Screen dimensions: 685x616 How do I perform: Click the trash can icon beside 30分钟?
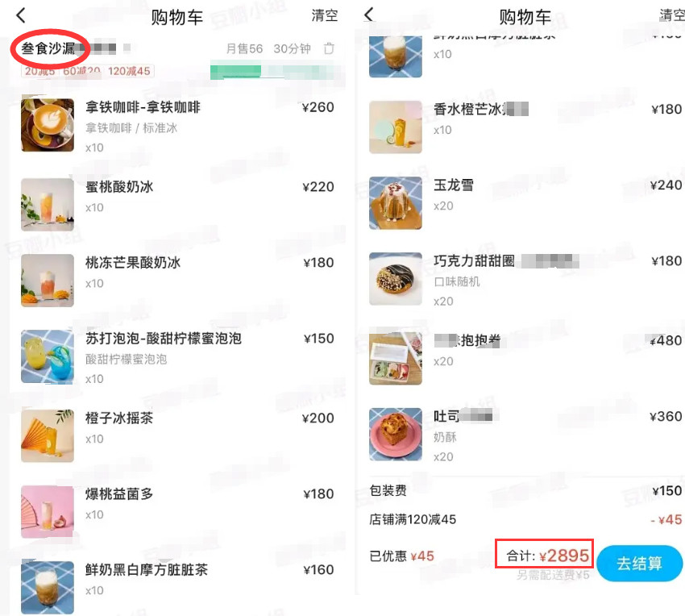329,48
